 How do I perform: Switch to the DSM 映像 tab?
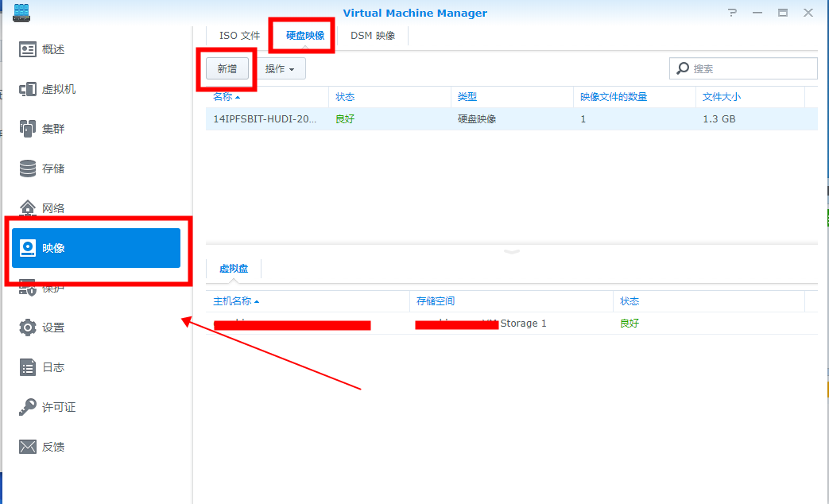tap(372, 35)
